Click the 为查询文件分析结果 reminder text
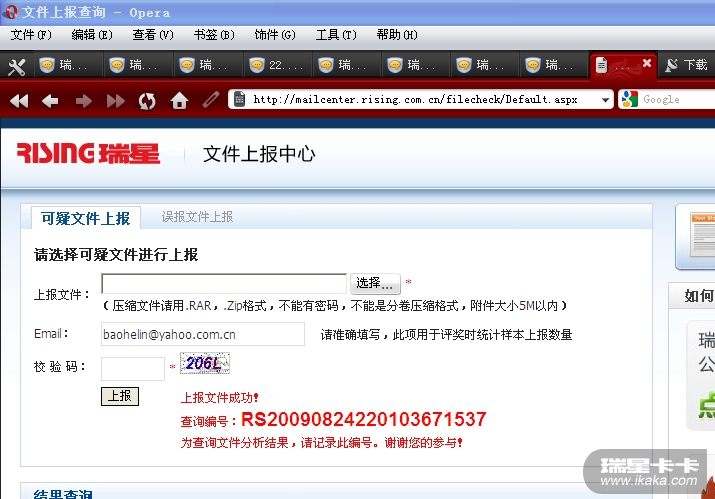Screen dimensions: 715x499 click(x=321, y=442)
